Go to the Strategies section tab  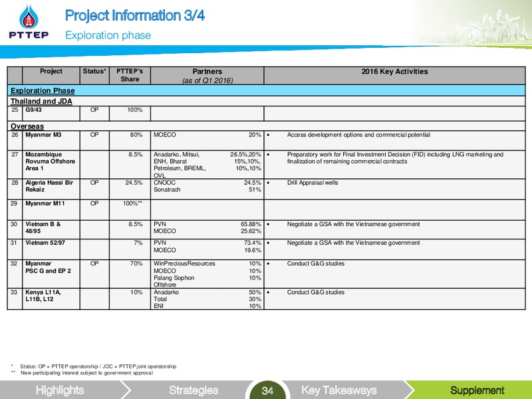pos(194,390)
